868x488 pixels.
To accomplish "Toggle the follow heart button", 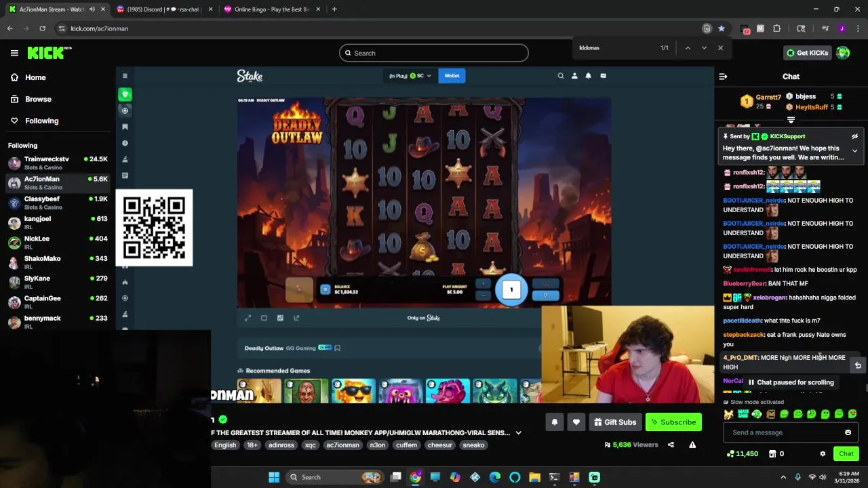I will (x=576, y=422).
